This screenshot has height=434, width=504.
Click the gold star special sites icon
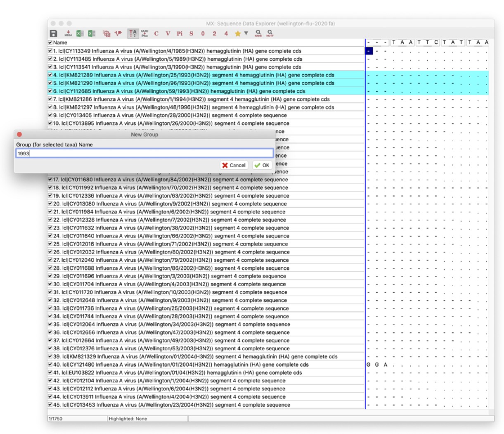tap(238, 33)
